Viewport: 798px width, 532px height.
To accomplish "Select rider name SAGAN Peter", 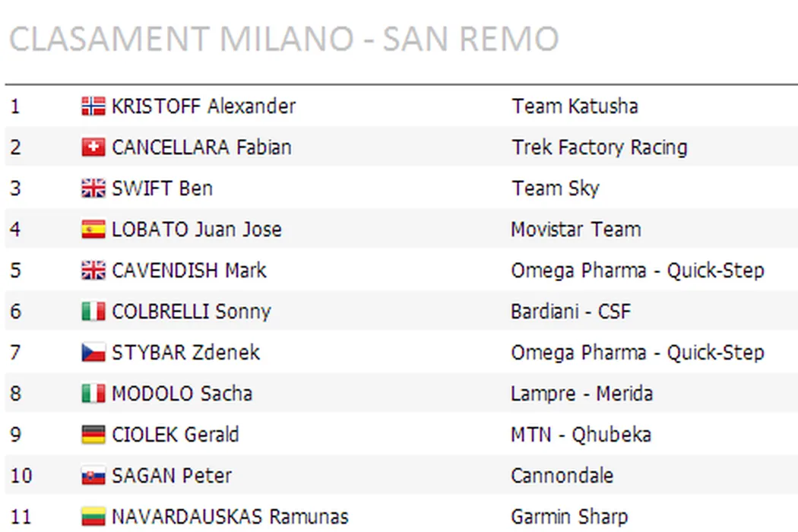I will 171,477.
